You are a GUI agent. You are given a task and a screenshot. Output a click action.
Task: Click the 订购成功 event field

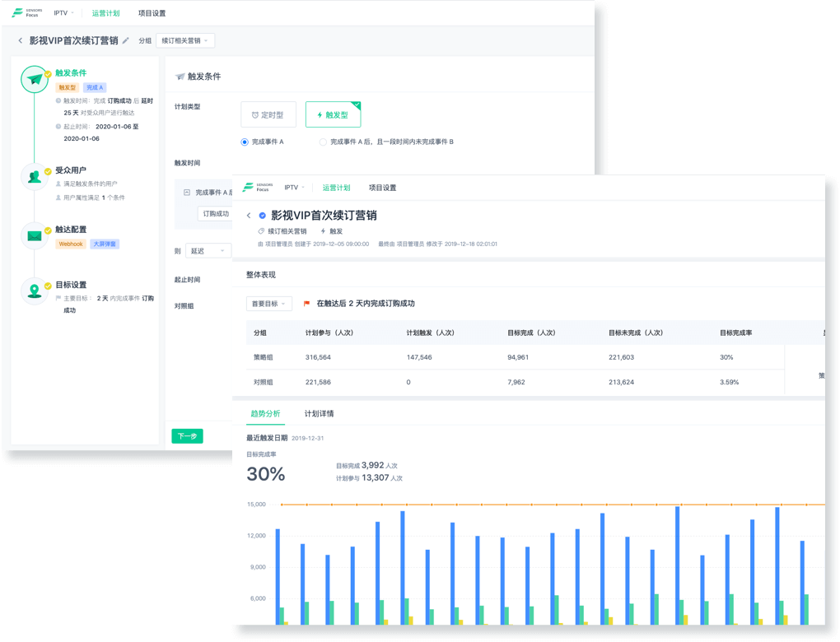216,214
